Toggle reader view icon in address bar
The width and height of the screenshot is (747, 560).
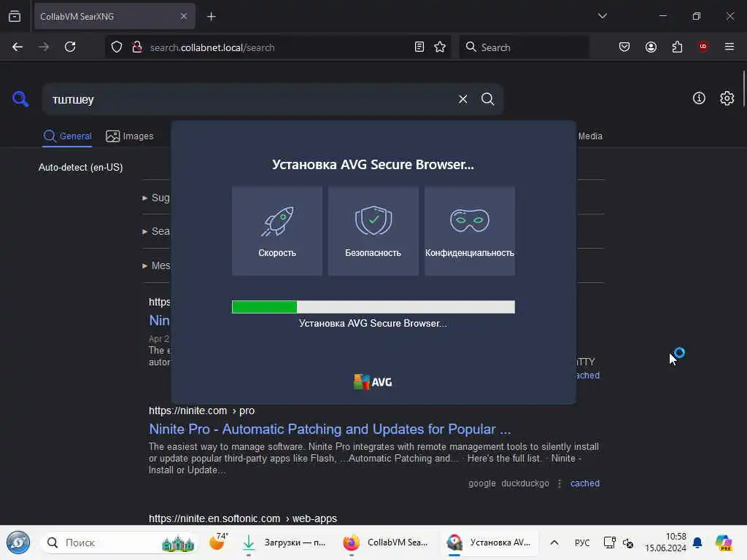[x=419, y=47]
